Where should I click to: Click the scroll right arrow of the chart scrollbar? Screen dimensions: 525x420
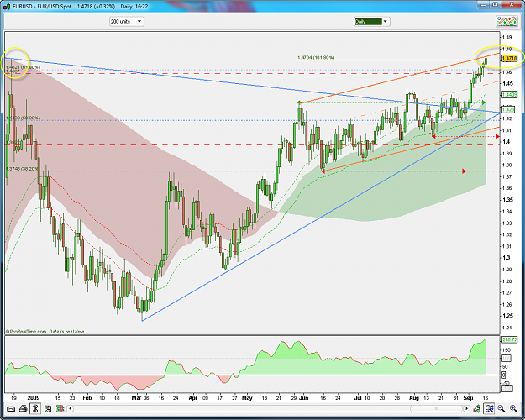point(466,408)
